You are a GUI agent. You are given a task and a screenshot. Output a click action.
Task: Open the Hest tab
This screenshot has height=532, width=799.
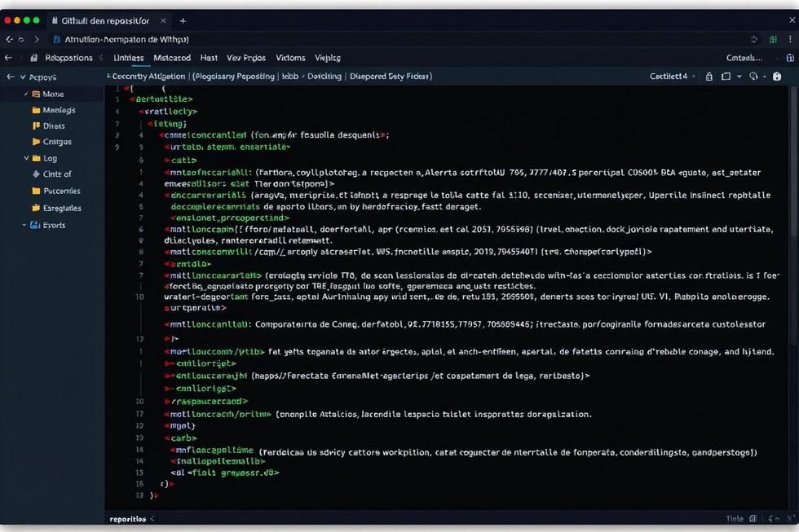209,58
